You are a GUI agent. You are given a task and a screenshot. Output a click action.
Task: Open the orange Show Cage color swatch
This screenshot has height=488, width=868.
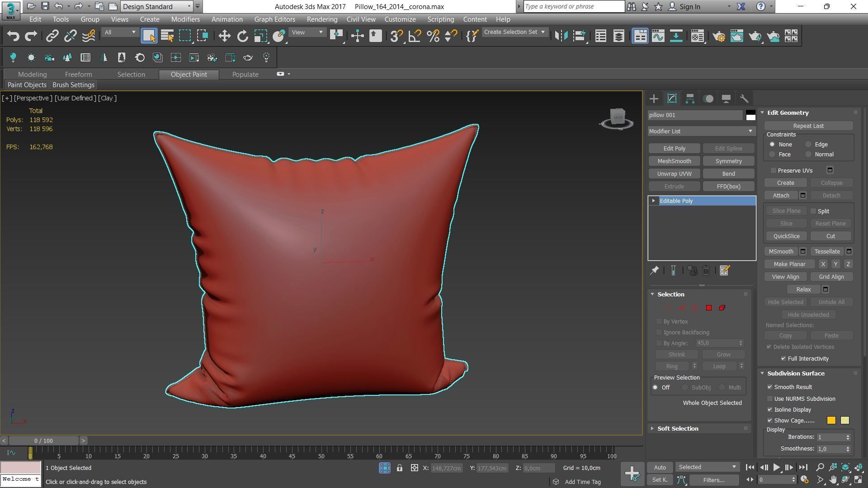coord(831,421)
